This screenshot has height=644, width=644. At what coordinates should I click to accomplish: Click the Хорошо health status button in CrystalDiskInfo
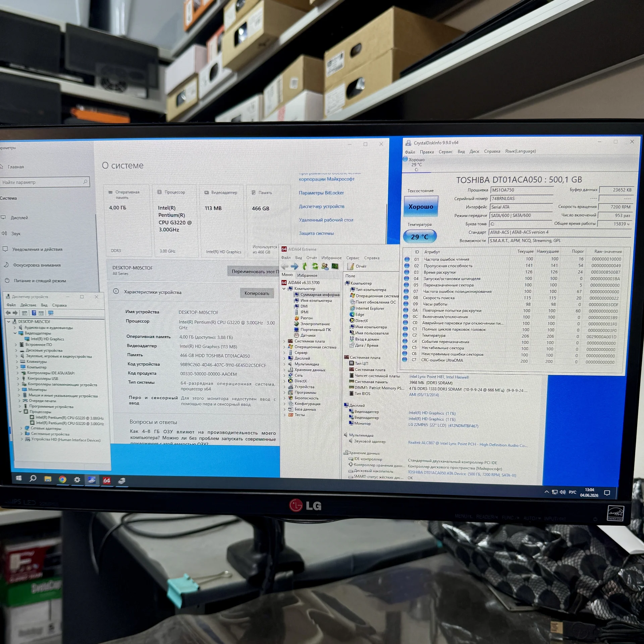click(x=421, y=207)
